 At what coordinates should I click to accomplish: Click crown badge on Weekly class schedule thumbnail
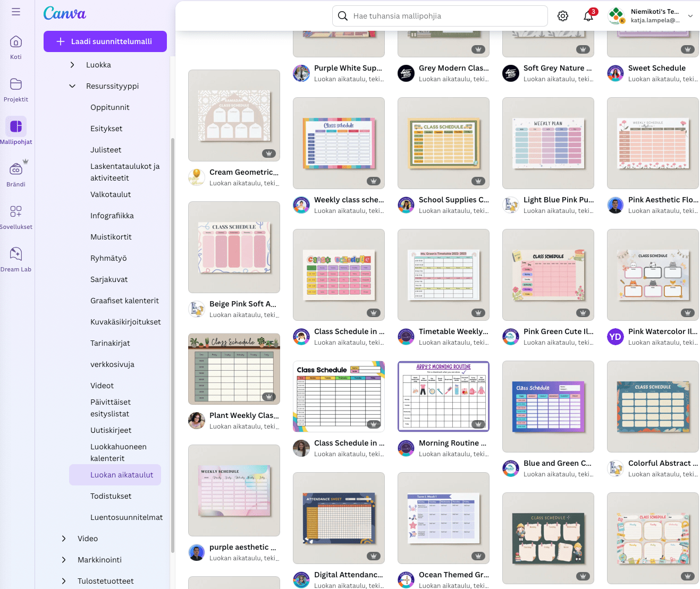pos(374,181)
